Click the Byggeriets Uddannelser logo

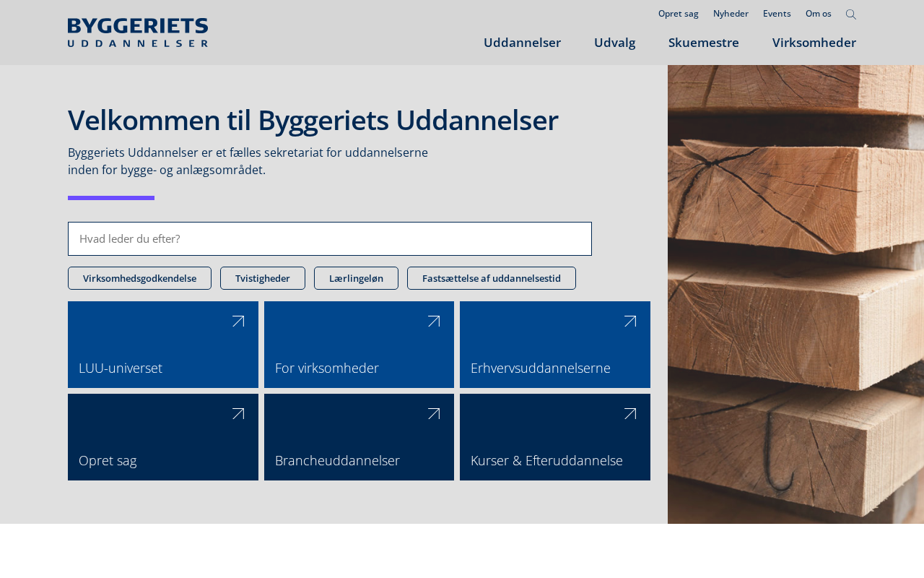[138, 33]
